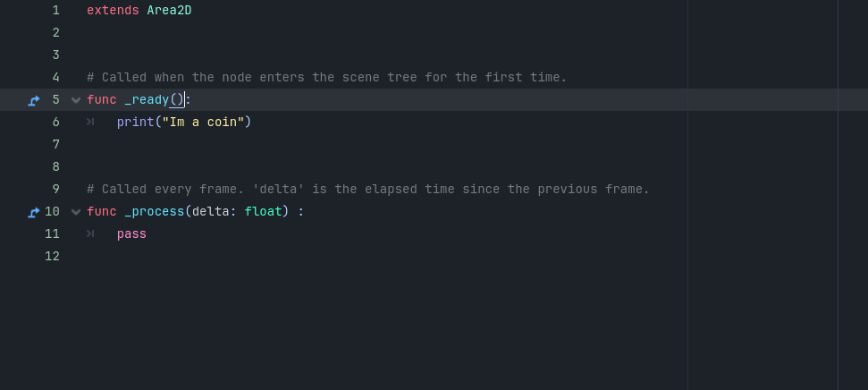This screenshot has height=390, width=868.
Task: Click the tab indent marker before pass
Action: point(90,233)
